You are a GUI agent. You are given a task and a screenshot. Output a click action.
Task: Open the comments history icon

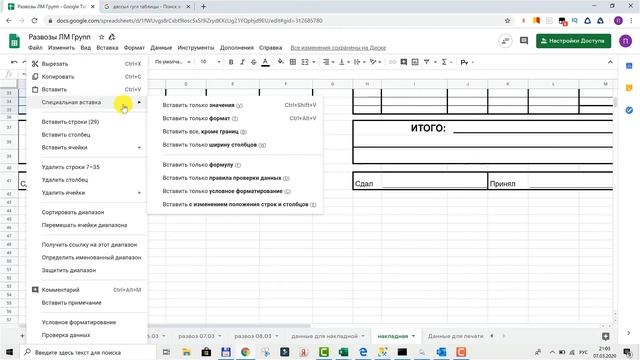(x=524, y=40)
